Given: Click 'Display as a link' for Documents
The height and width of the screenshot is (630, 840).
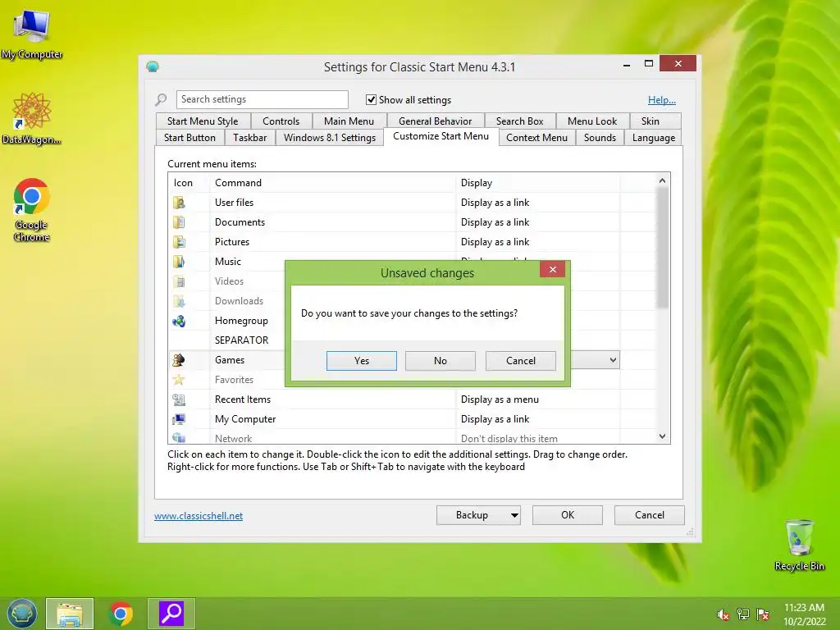Looking at the screenshot, I should point(495,222).
